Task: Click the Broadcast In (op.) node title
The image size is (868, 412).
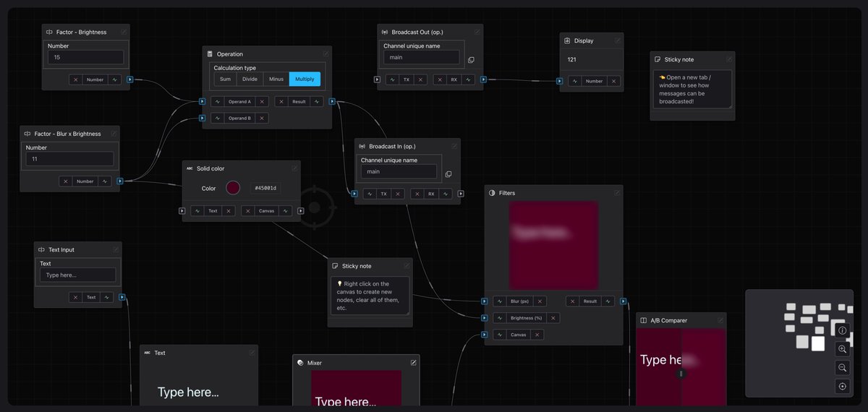Action: coord(393,146)
